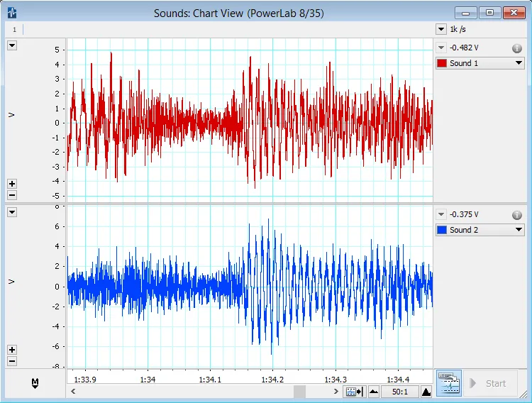Click the red Sound 1 color swatch
532x403 pixels.
click(442, 63)
